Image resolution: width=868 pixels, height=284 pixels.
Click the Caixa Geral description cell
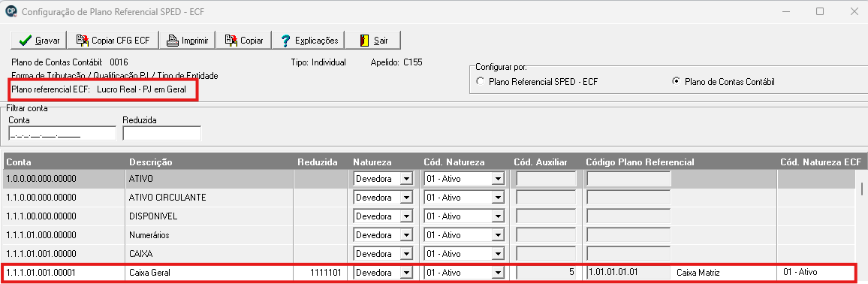pyautogui.click(x=209, y=273)
